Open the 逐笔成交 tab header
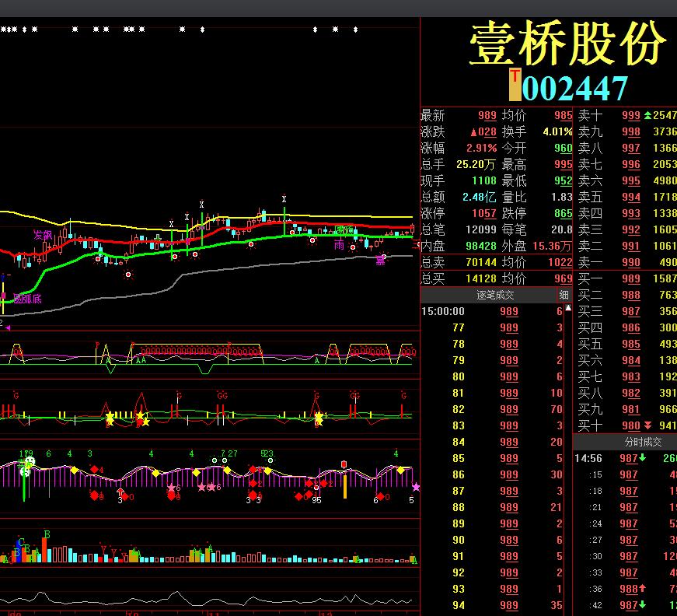This screenshot has width=677, height=616. click(x=495, y=296)
